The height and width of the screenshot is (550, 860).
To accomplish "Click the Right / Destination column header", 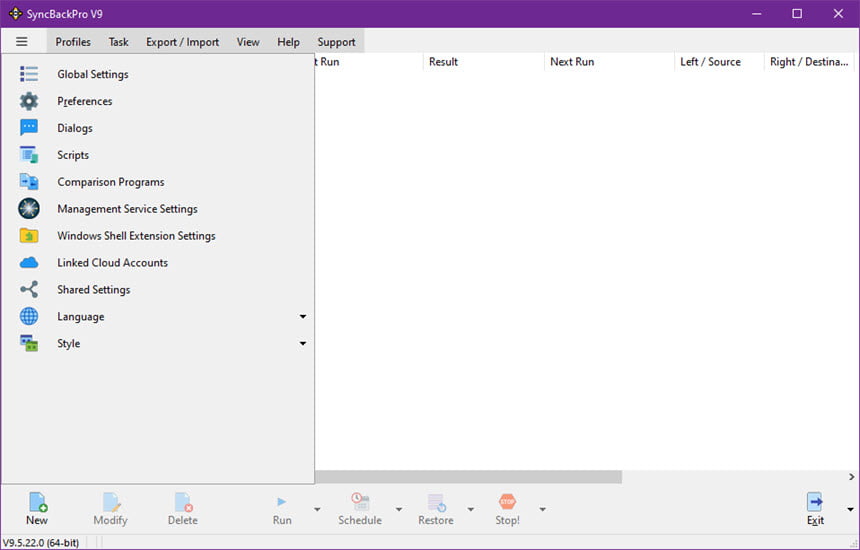I will click(809, 61).
